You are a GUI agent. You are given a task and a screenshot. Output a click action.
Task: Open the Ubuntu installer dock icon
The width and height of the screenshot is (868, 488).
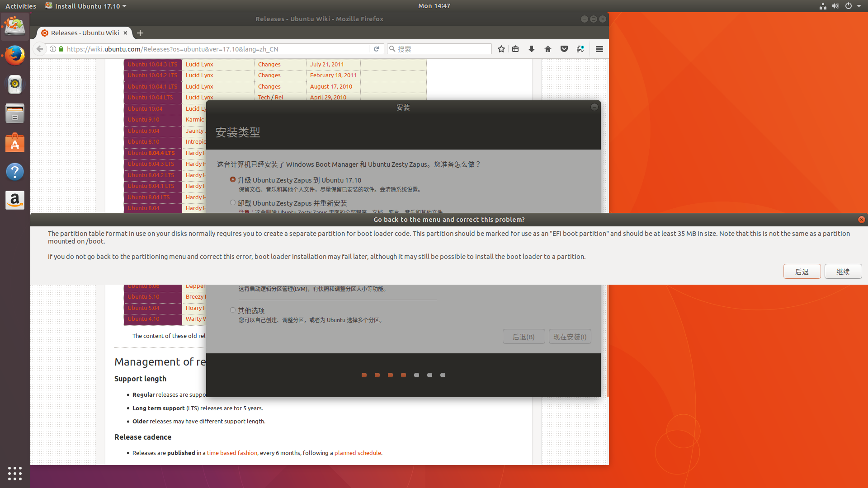click(x=15, y=26)
